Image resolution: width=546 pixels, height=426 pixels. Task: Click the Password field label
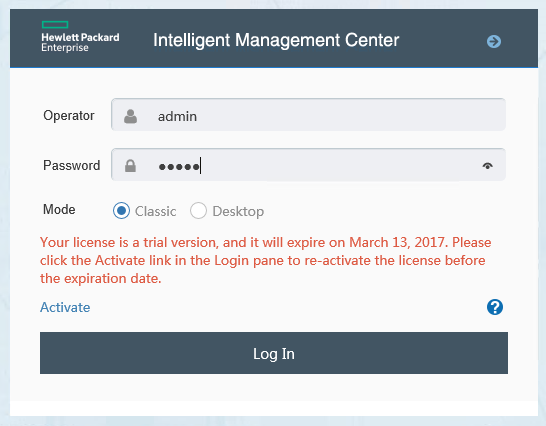[71, 165]
